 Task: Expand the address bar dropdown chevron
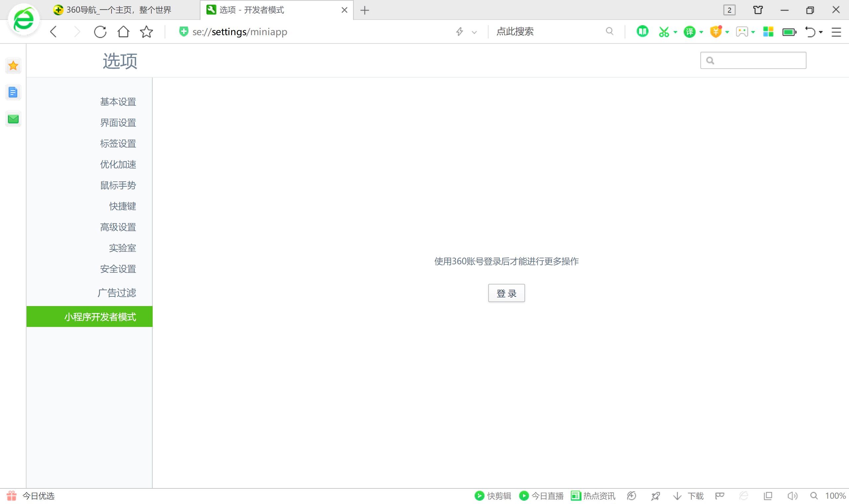[x=475, y=32]
